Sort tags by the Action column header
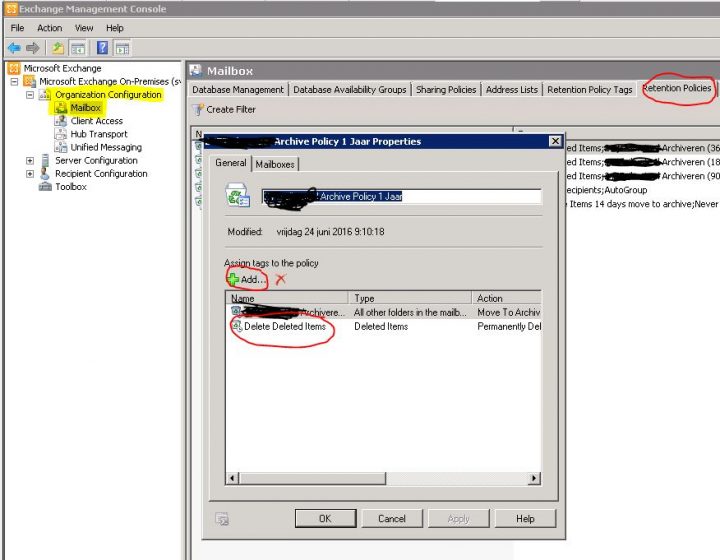 pos(506,298)
